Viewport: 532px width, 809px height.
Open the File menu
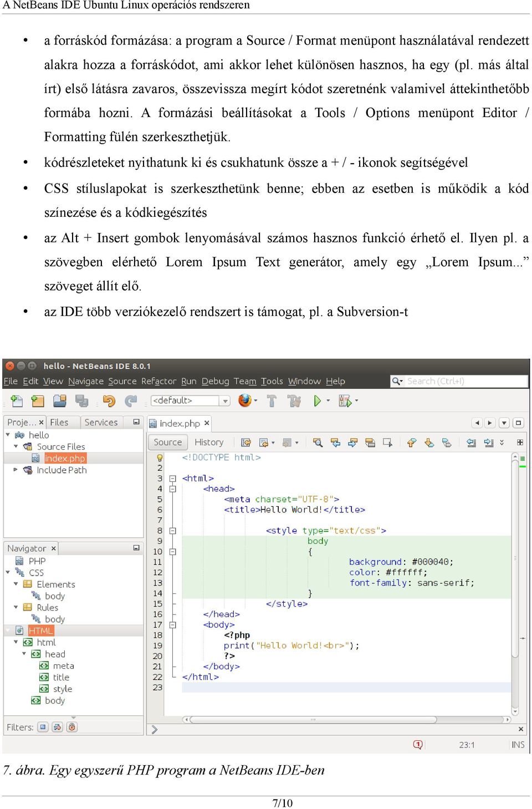(11, 381)
